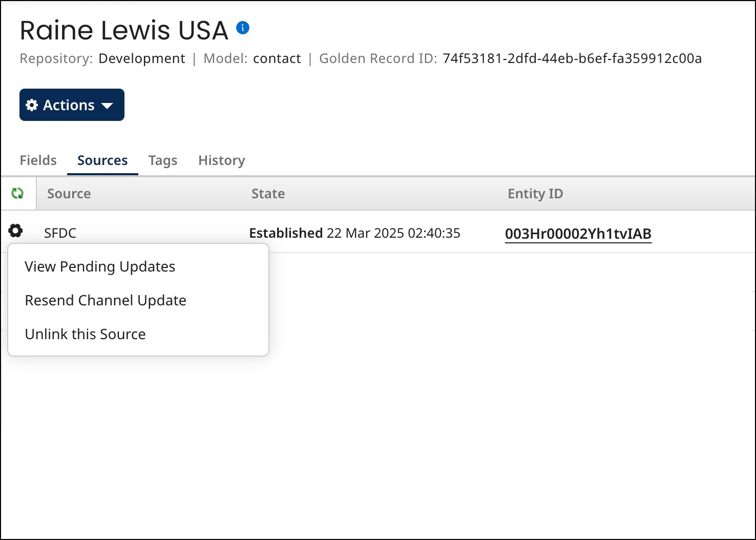Click the SFDC row gear icon

[x=16, y=231]
